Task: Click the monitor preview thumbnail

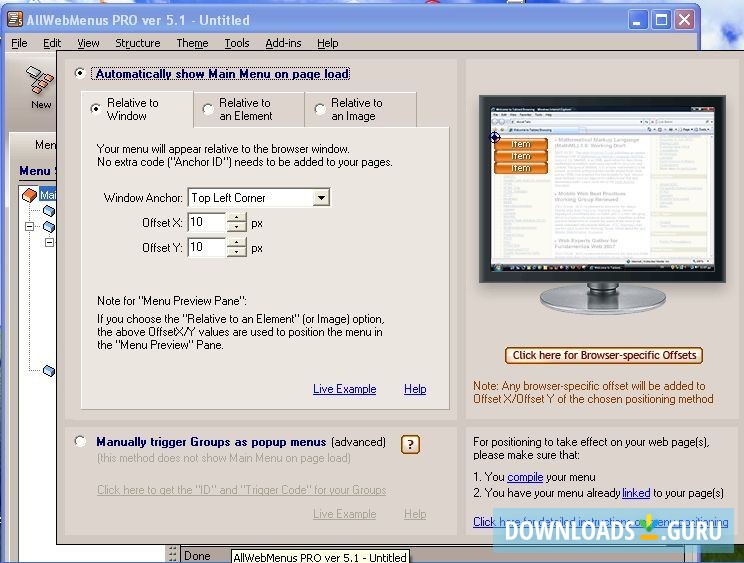Action: click(602, 188)
